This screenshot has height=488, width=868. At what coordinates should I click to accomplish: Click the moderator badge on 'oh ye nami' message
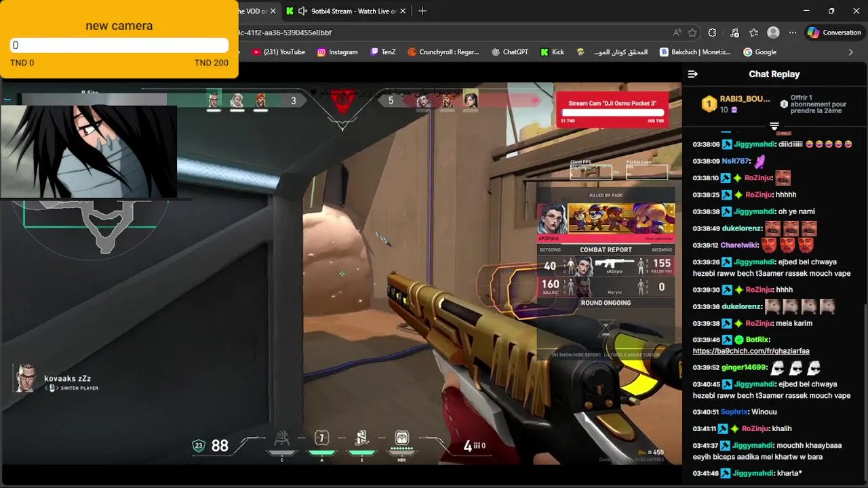point(726,211)
